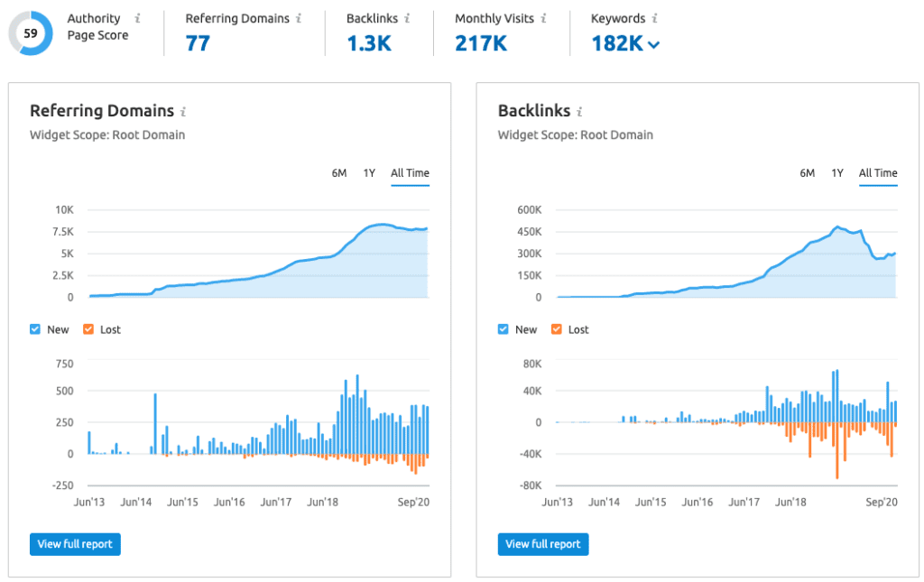Toggle the Lost checkbox in Backlinks chart

click(556, 329)
